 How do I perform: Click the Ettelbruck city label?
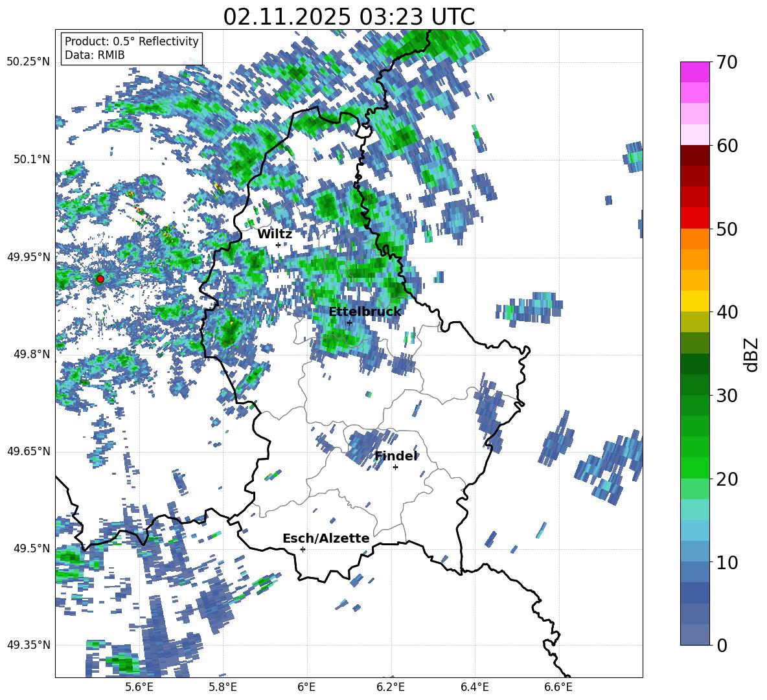click(x=365, y=312)
